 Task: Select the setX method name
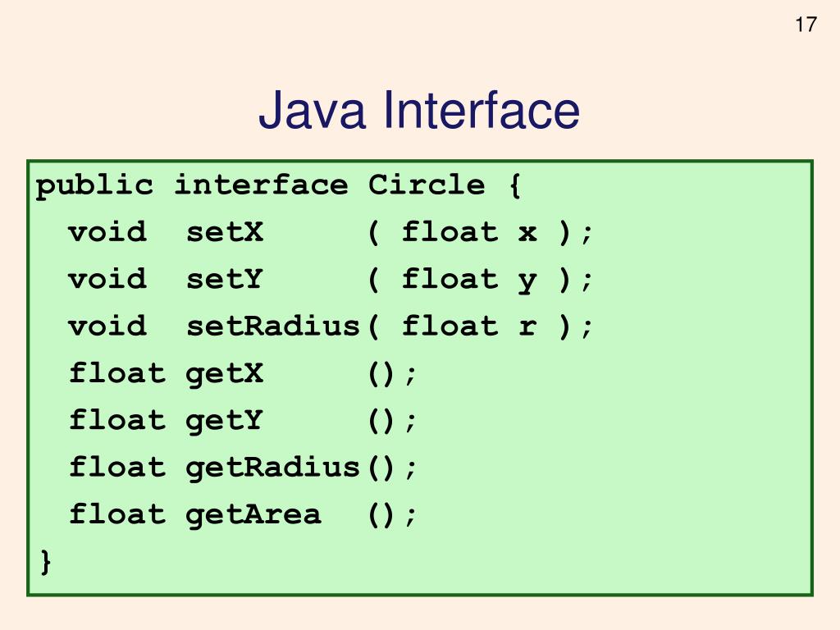coord(225,233)
